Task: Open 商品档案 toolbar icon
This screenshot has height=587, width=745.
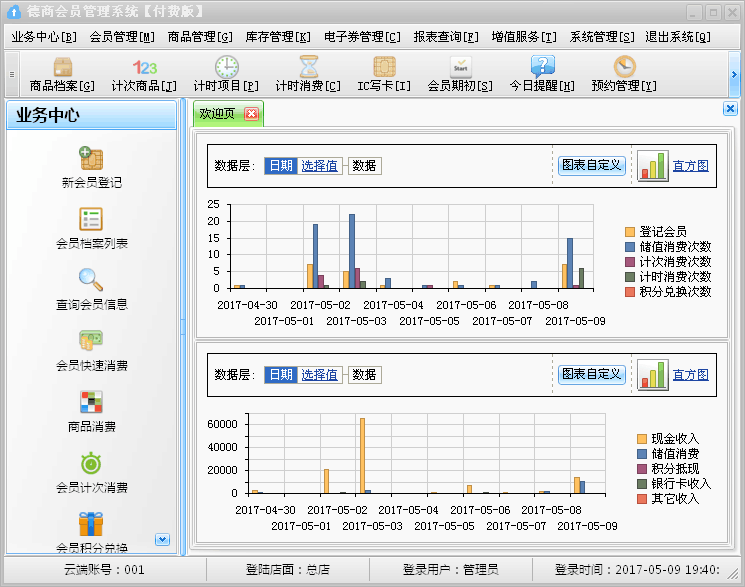Action: [63, 67]
